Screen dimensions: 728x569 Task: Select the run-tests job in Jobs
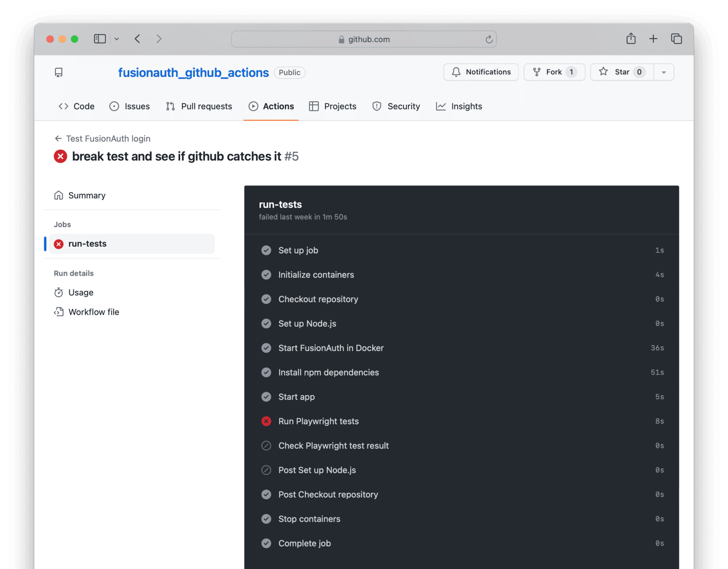point(87,244)
